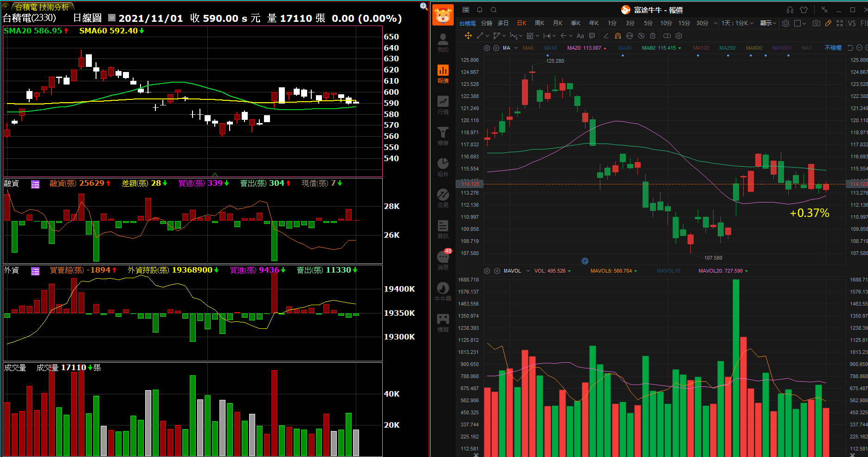Switch to 分時 chart tab
The width and height of the screenshot is (868, 457).
(487, 23)
